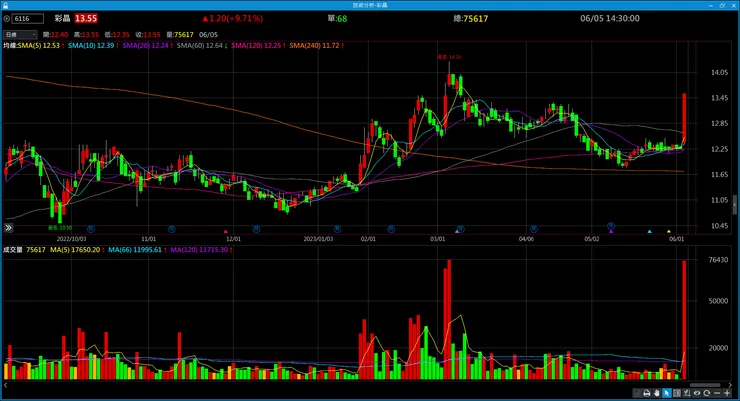Click the cyan triangle marker after 05/02
The height and width of the screenshot is (401, 740).
[x=649, y=232]
